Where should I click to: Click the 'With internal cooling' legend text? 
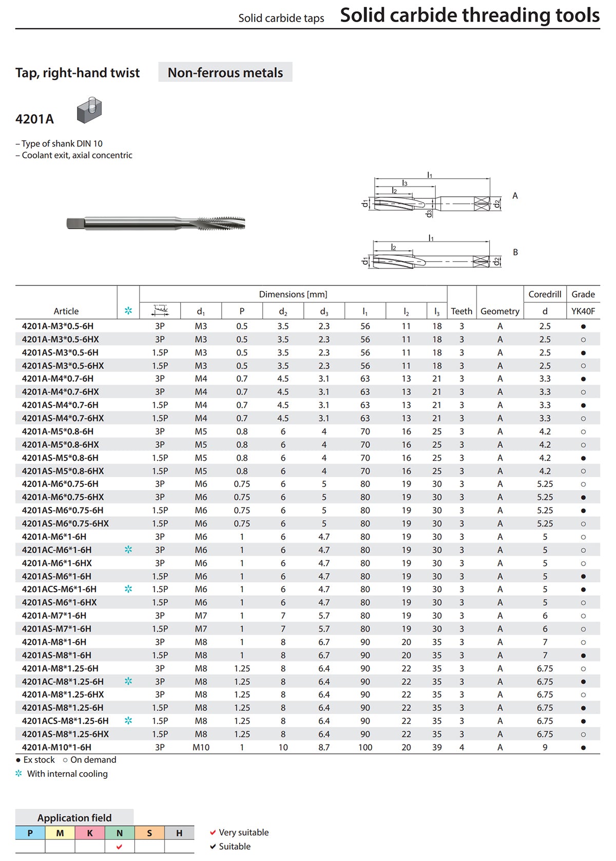pyautogui.click(x=67, y=774)
